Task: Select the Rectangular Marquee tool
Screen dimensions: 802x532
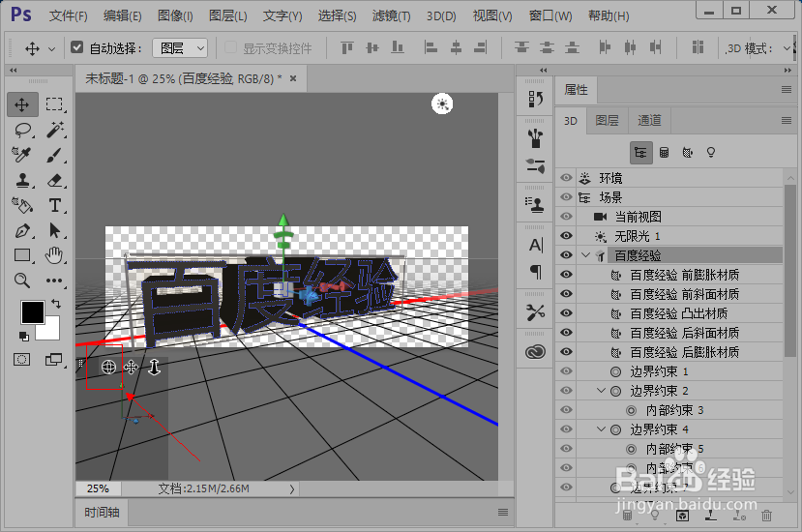Action: tap(54, 104)
